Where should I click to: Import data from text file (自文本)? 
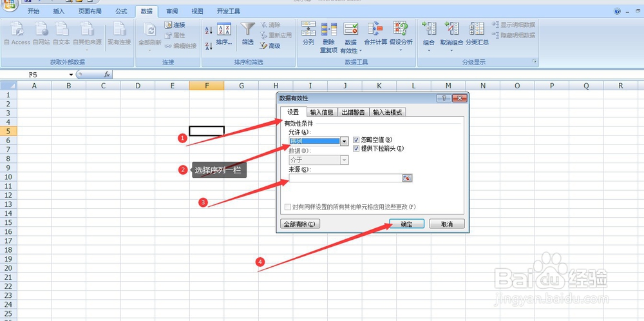click(62, 34)
